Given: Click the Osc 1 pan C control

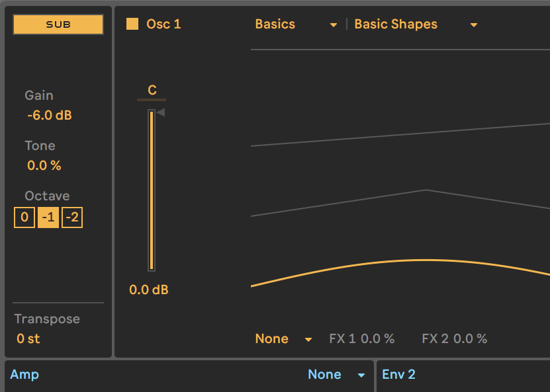Looking at the screenshot, I should tap(152, 91).
